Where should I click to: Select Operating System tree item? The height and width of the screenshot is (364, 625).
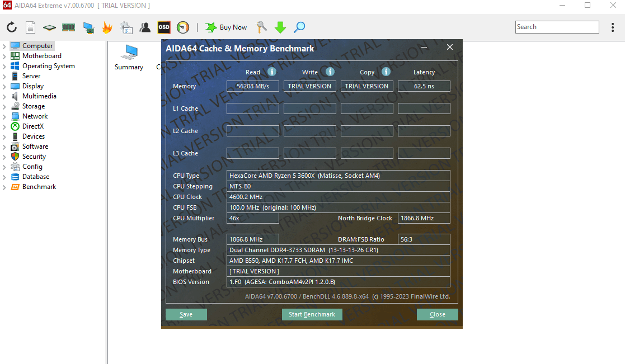click(x=49, y=66)
